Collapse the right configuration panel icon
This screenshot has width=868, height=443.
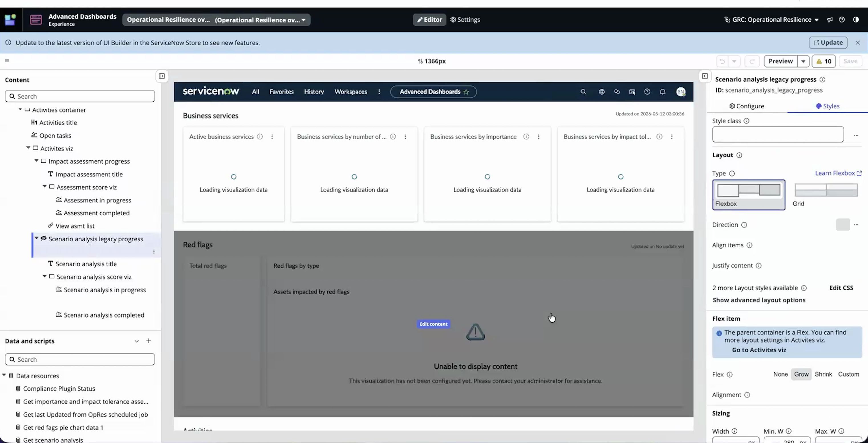[705, 76]
